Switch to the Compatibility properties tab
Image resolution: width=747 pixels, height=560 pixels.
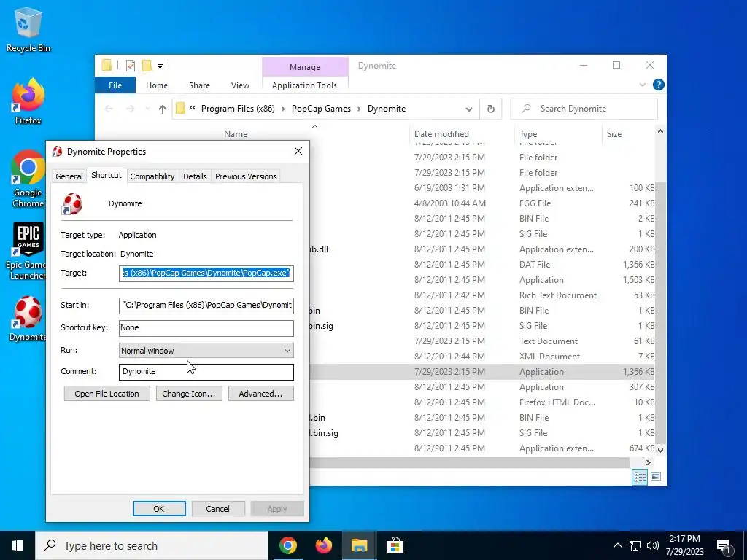152,176
